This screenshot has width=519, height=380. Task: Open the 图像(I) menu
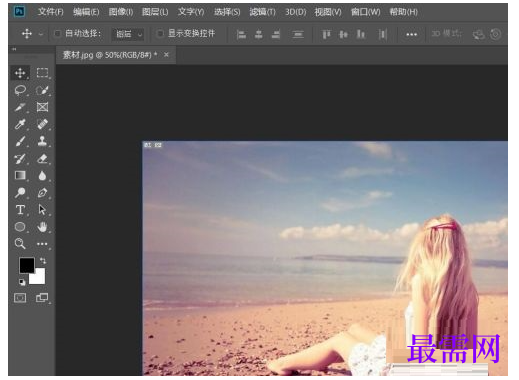pos(121,12)
